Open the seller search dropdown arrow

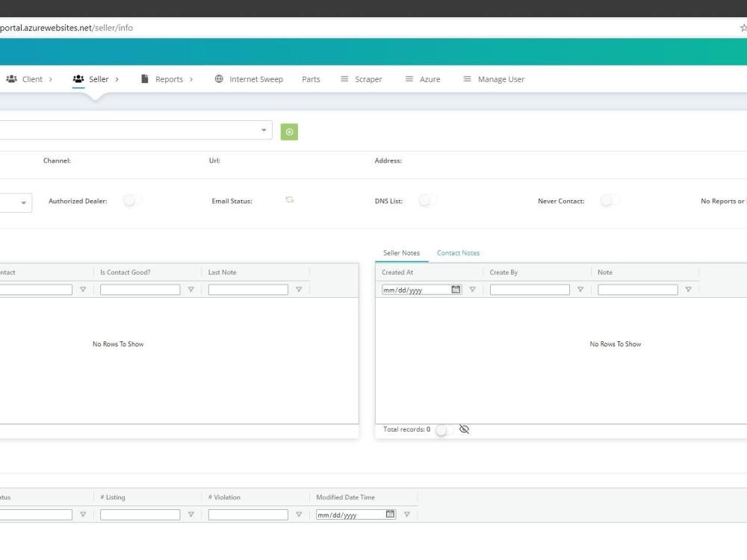(x=264, y=131)
